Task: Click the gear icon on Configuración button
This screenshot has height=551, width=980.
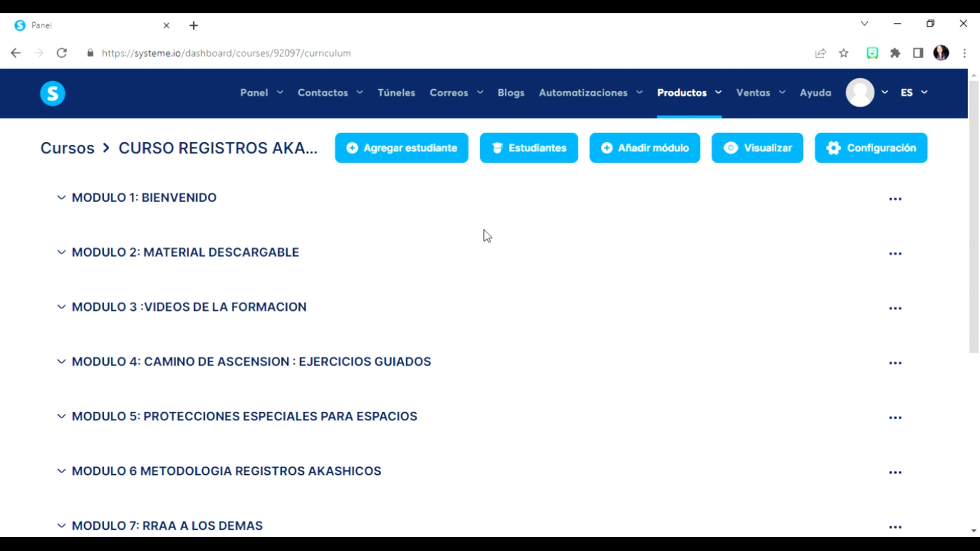Action: click(833, 147)
